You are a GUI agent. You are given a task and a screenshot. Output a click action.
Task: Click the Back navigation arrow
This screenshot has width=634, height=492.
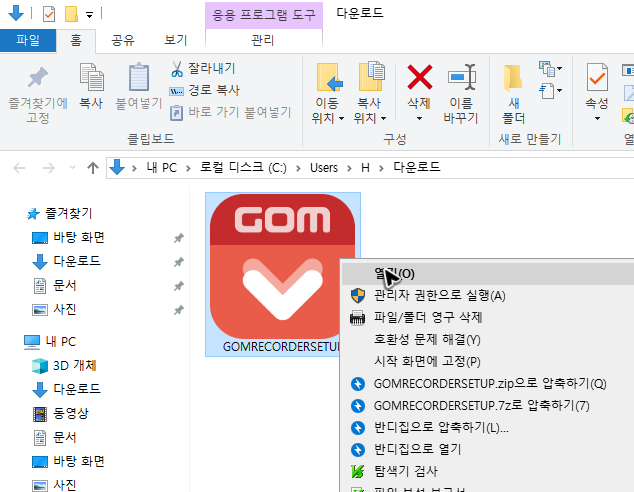(19, 168)
